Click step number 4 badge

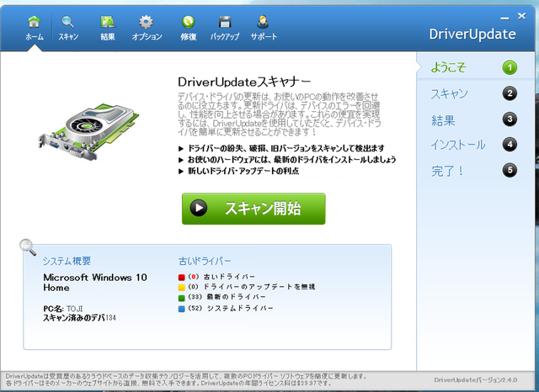pos(510,144)
